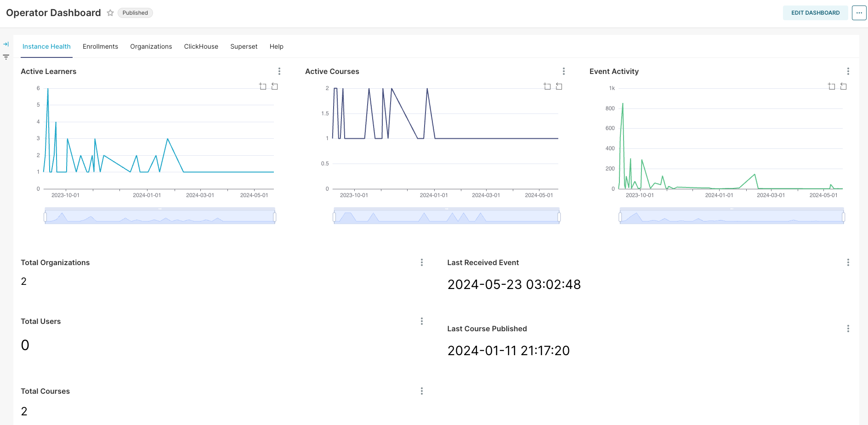Reset zoom on Active Learners chart
Viewport: 868px width, 425px height.
click(x=275, y=86)
